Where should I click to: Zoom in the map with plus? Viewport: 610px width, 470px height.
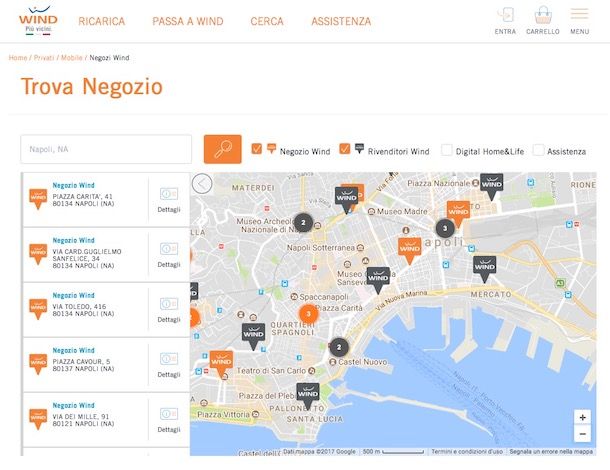coord(582,417)
